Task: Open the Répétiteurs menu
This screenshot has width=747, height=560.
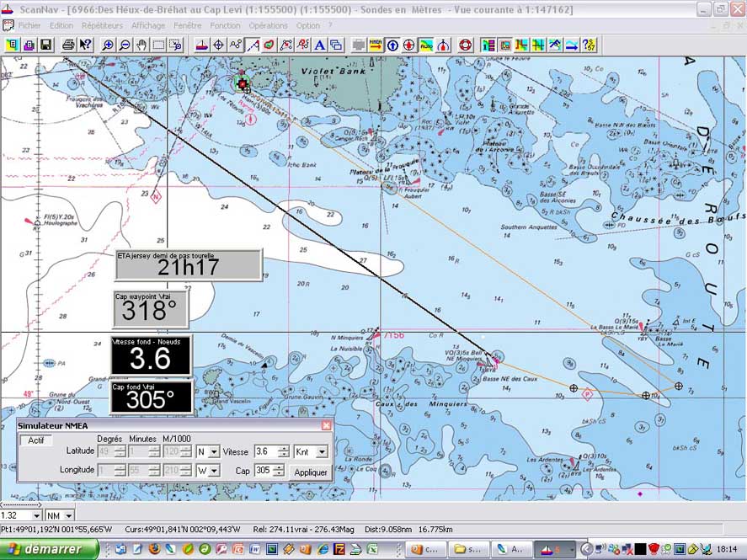Action: pyautogui.click(x=102, y=26)
